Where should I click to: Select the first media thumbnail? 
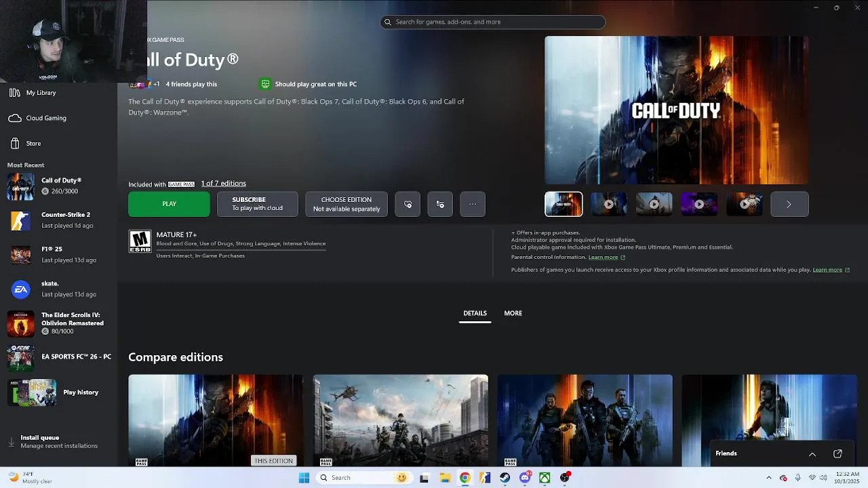point(564,204)
